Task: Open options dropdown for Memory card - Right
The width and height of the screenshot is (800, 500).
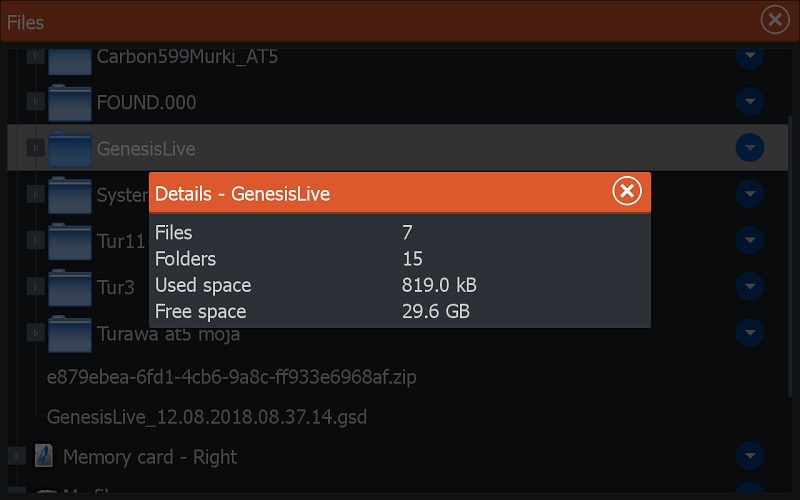Action: (750, 457)
